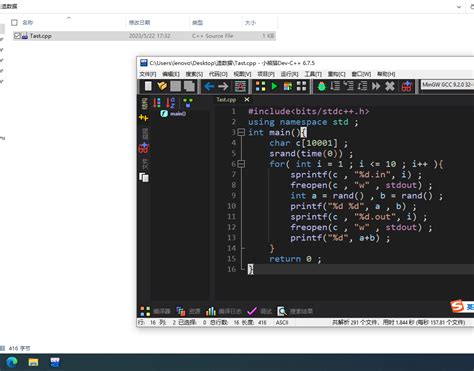474x371 pixels.
Task: Click the Open file folder icon
Action: [x=162, y=86]
